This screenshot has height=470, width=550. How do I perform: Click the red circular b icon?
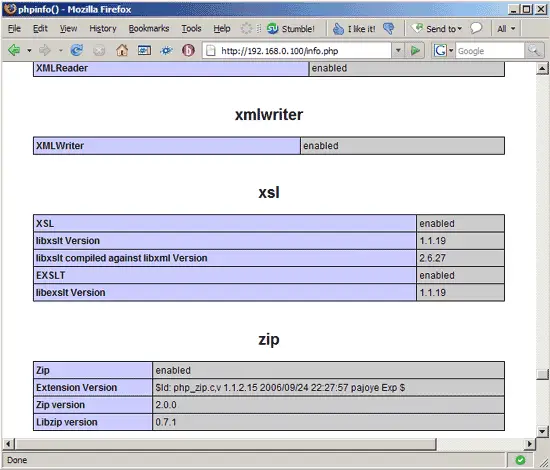tap(188, 51)
